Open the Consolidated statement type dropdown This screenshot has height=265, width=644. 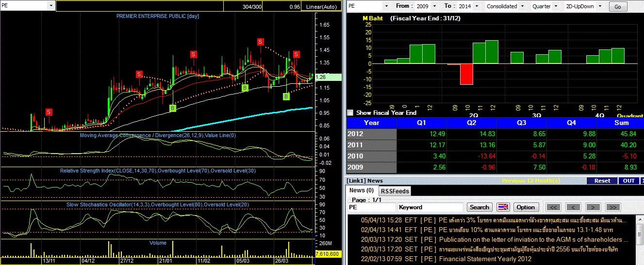coord(522,6)
